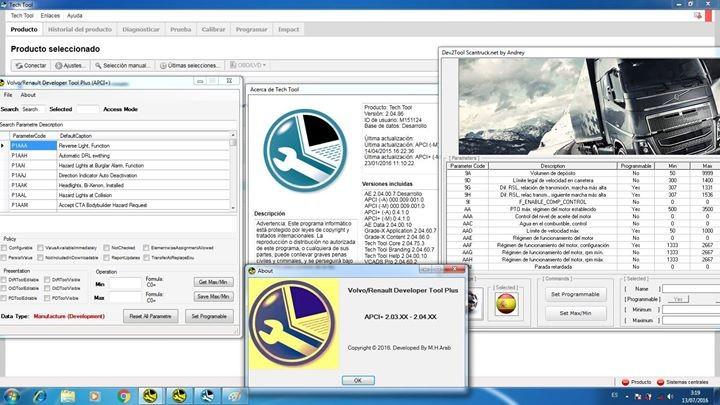Open Internet Explorer from the taskbar
This screenshot has height=405, width=720.
(x=42, y=395)
